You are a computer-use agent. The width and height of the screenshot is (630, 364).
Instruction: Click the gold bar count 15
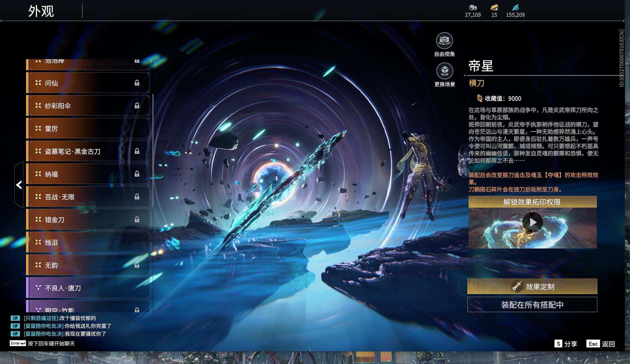click(x=494, y=15)
